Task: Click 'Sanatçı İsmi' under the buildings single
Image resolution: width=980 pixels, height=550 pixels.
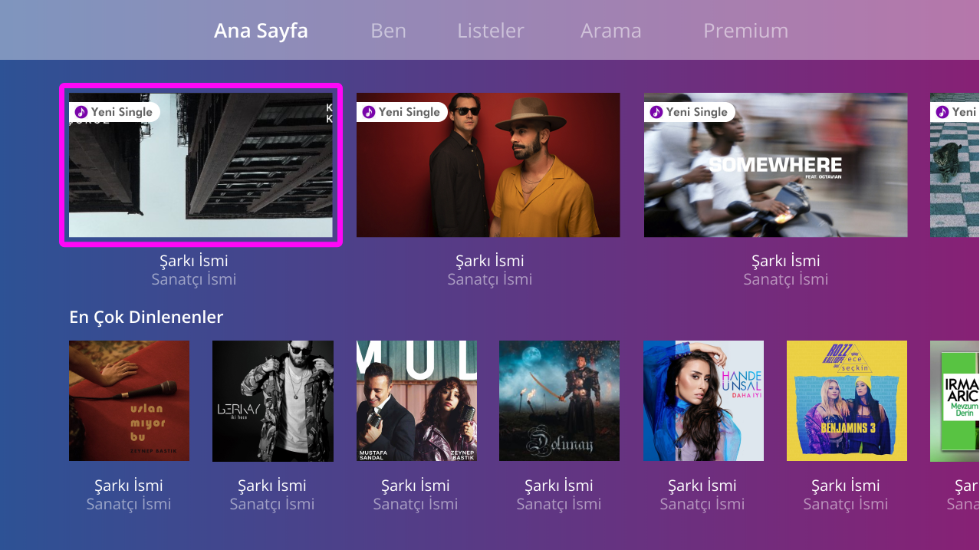Action: point(194,279)
